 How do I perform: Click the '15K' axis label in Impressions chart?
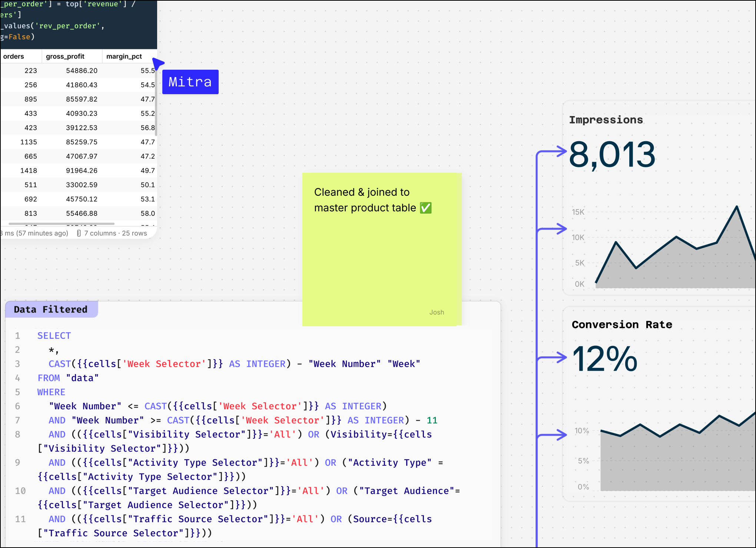[x=578, y=212]
